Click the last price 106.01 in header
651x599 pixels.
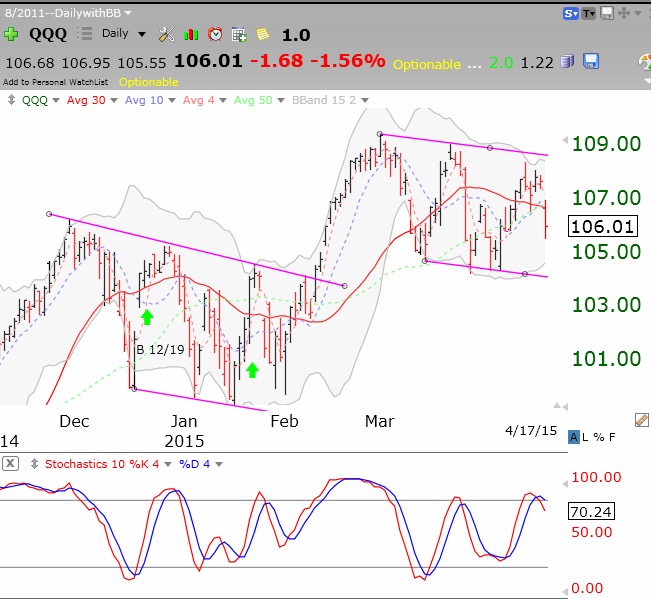(208, 61)
